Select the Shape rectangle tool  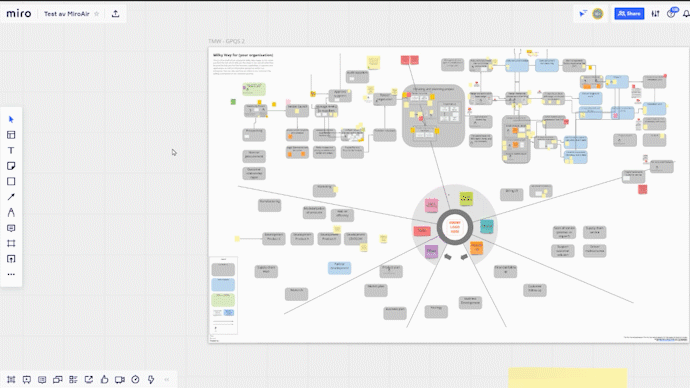[11, 181]
